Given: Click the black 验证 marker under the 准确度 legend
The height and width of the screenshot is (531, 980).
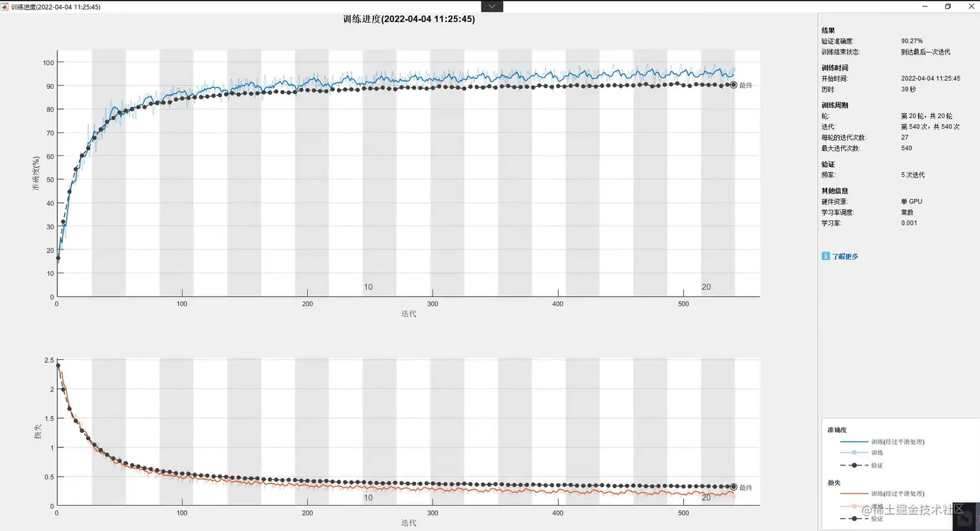Looking at the screenshot, I should 854,465.
